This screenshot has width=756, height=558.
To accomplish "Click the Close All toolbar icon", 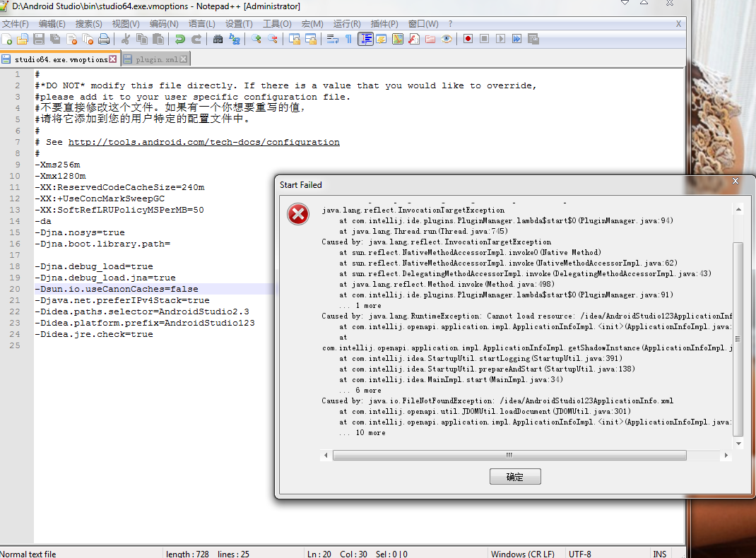I will click(88, 39).
